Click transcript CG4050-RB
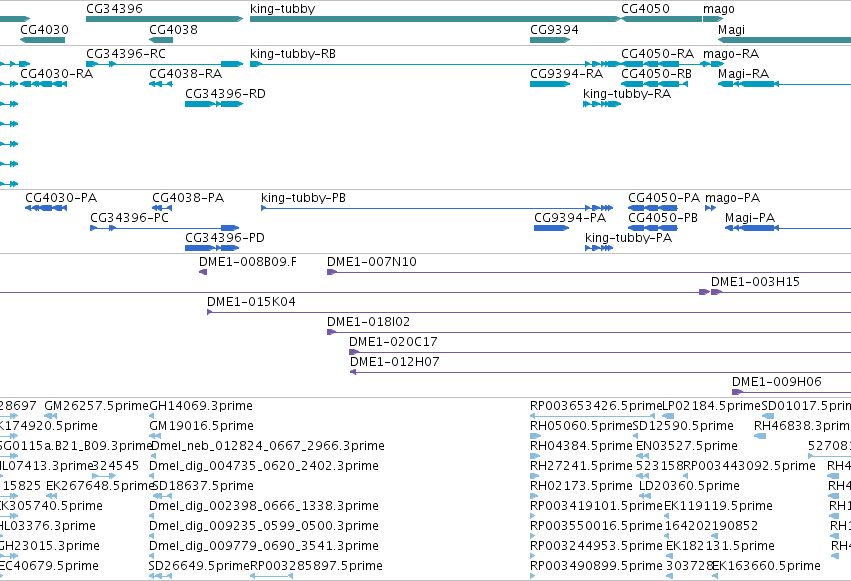The image size is (851, 581). (655, 84)
